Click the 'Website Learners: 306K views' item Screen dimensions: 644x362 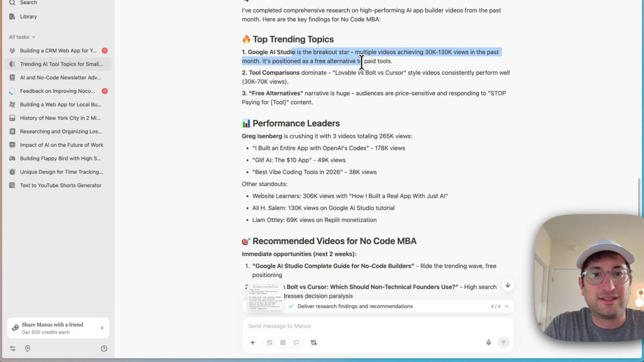350,196
